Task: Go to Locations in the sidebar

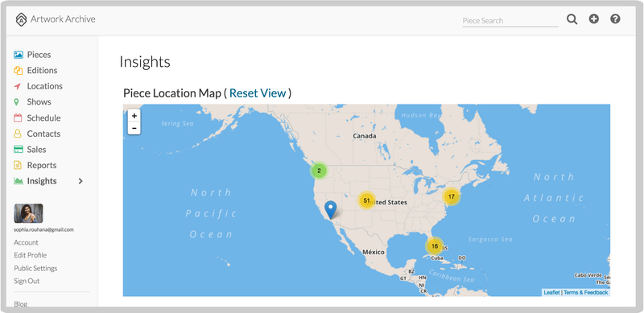Action: 45,86
